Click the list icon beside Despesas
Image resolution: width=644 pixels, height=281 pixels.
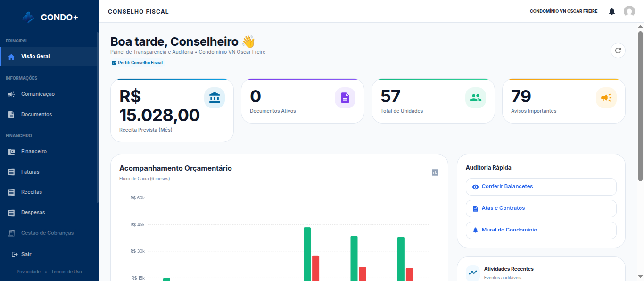[x=11, y=213]
